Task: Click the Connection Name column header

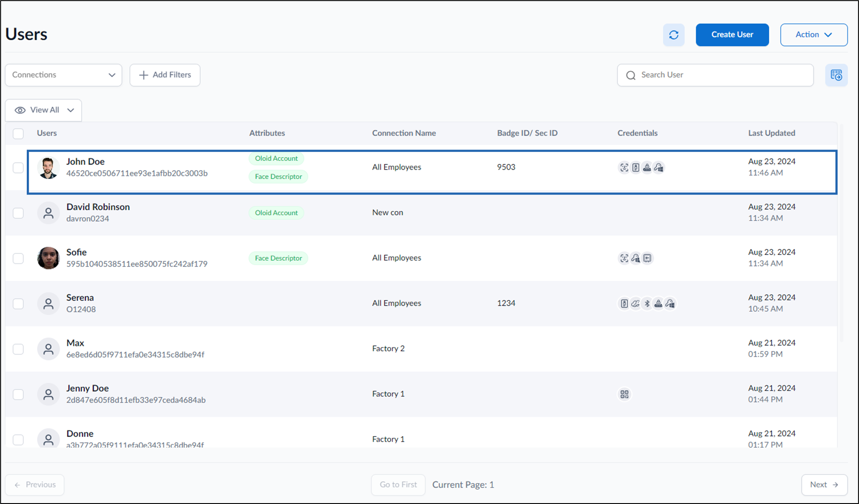Action: click(x=404, y=133)
